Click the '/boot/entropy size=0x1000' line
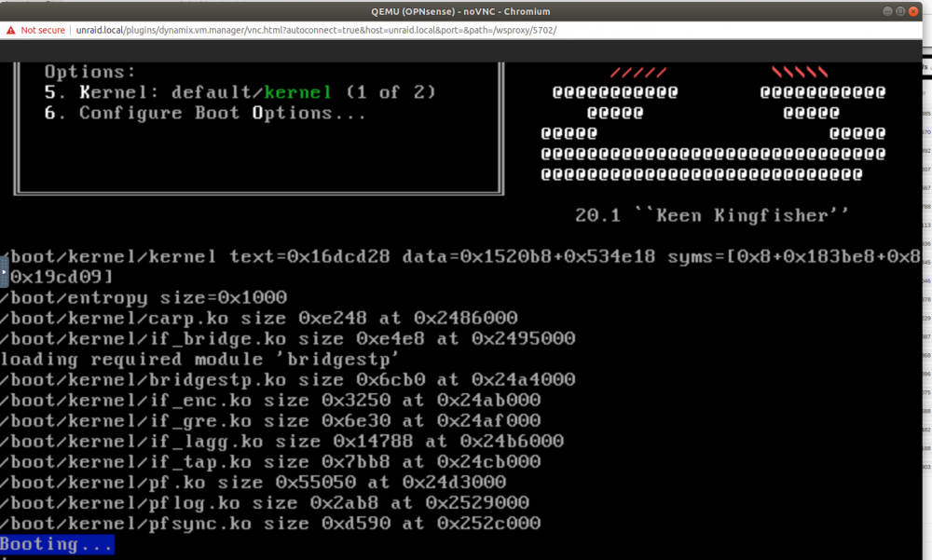 [144, 297]
